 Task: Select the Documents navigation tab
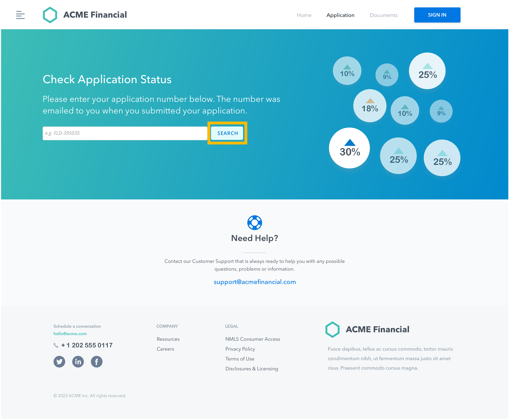tap(383, 15)
